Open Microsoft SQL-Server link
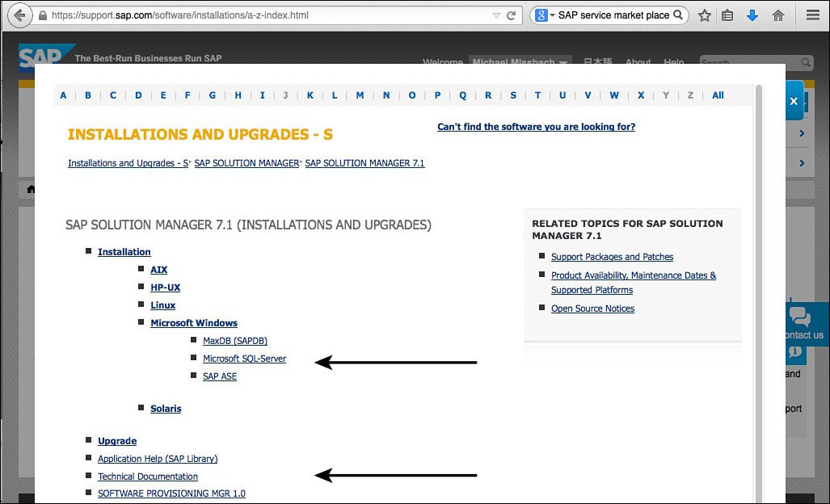 pyautogui.click(x=245, y=359)
